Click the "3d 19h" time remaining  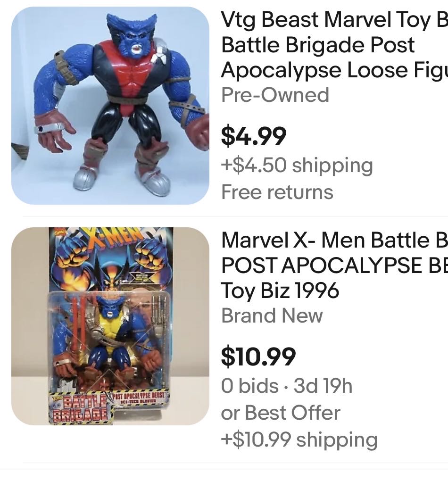click(x=323, y=386)
